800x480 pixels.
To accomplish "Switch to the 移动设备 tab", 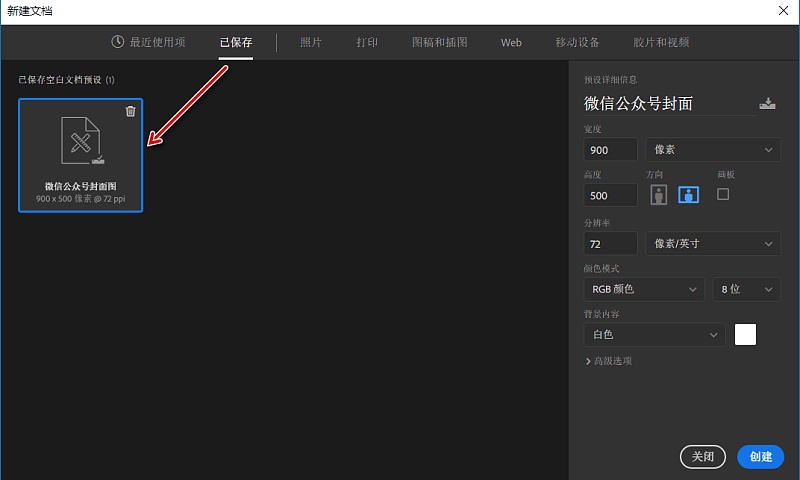I will [x=577, y=42].
